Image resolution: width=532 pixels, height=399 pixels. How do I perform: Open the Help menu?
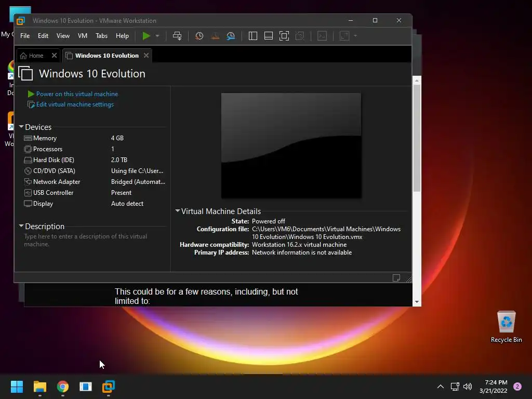click(122, 36)
